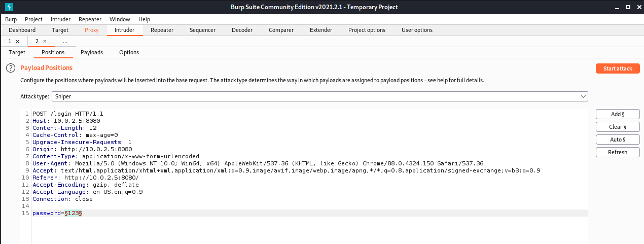
Task: Click the Accept-Language header line
Action: click(x=87, y=192)
